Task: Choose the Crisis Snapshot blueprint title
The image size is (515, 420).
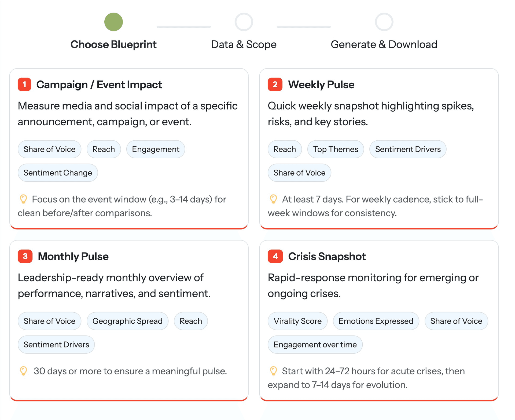Action: (327, 257)
